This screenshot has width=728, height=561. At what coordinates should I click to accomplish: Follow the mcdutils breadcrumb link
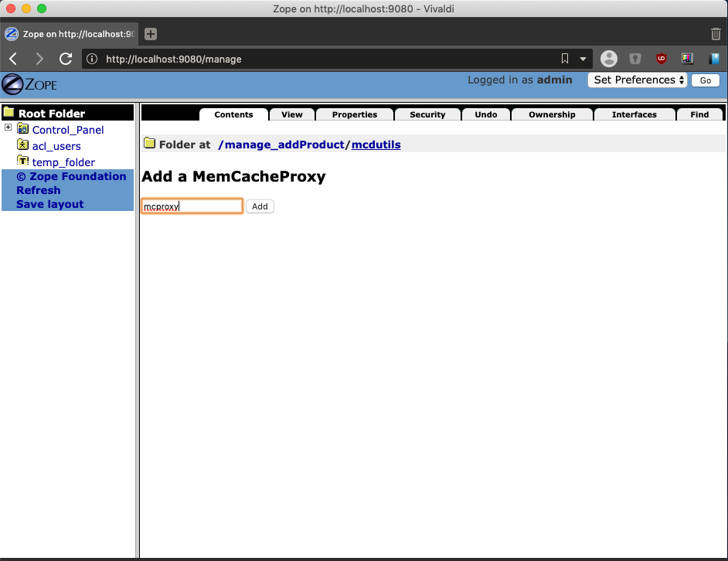(376, 144)
